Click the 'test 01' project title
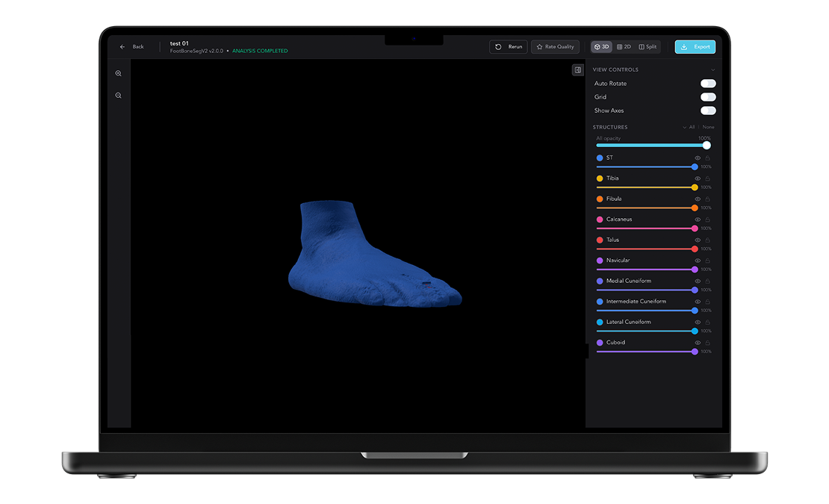 click(179, 43)
